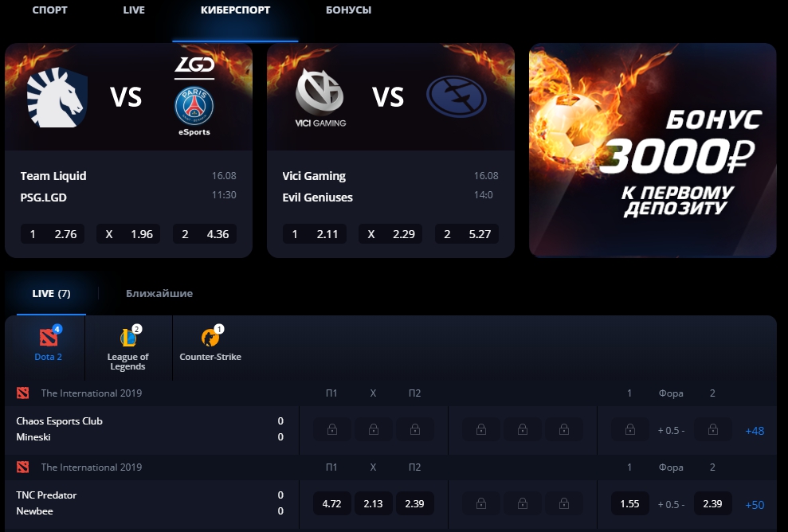The image size is (788, 532).
Task: Click Dota icon beside first The International 2019
Action: [22, 393]
